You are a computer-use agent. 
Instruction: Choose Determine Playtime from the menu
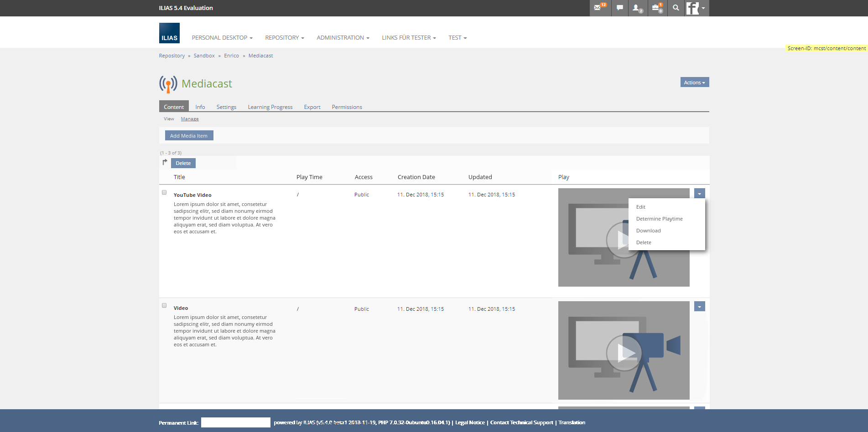[x=659, y=219]
